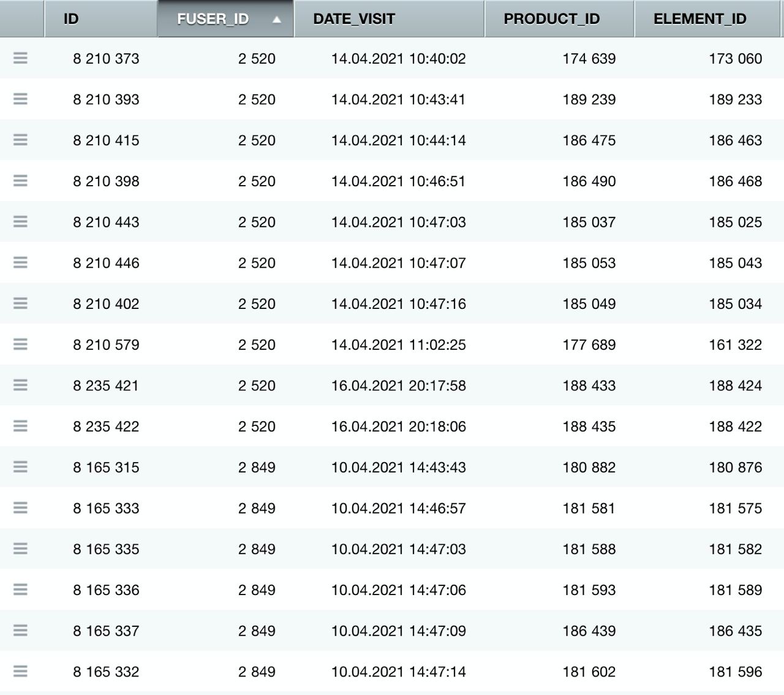Open row menu for ID 8 235 422
784x695 pixels.
point(20,426)
